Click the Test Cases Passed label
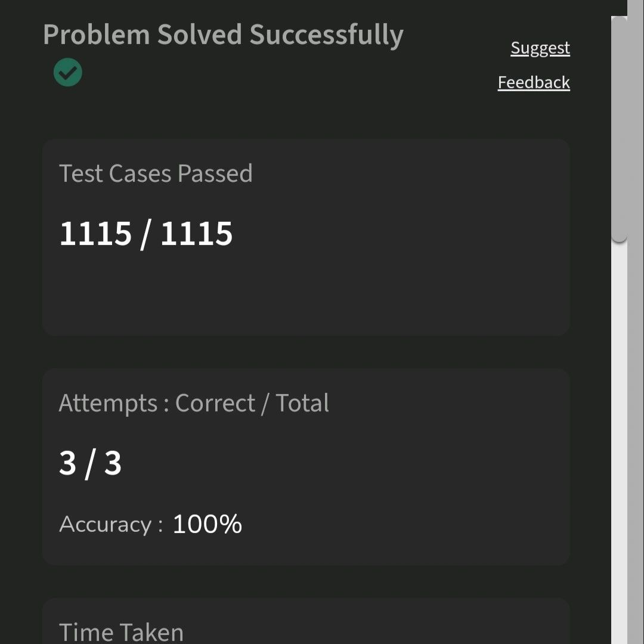This screenshot has height=644, width=644. (x=156, y=174)
